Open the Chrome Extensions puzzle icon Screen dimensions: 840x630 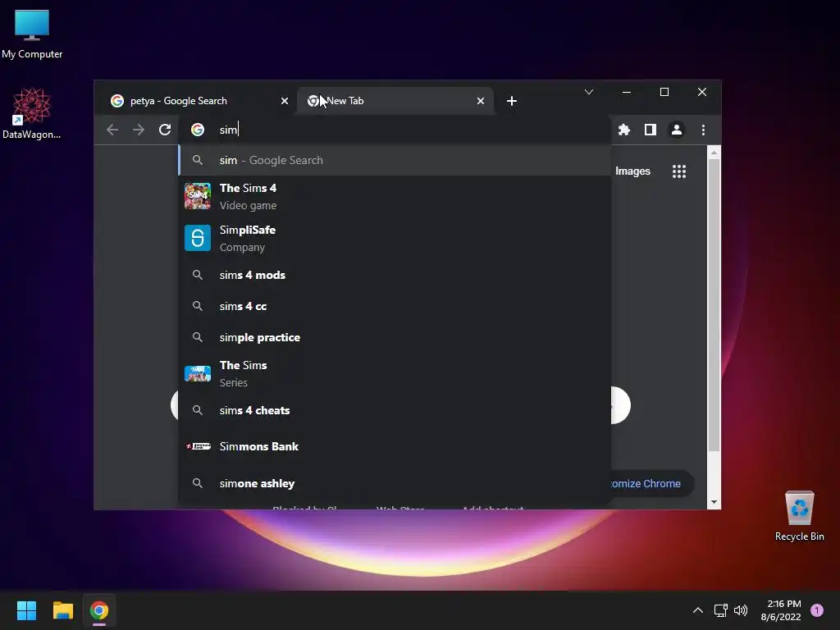623,130
